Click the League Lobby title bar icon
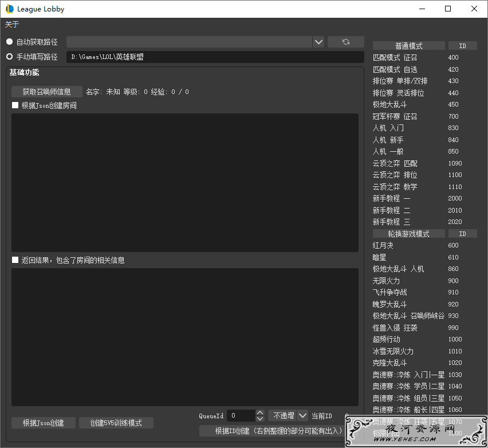Image resolution: width=488 pixels, height=448 pixels. click(10, 9)
